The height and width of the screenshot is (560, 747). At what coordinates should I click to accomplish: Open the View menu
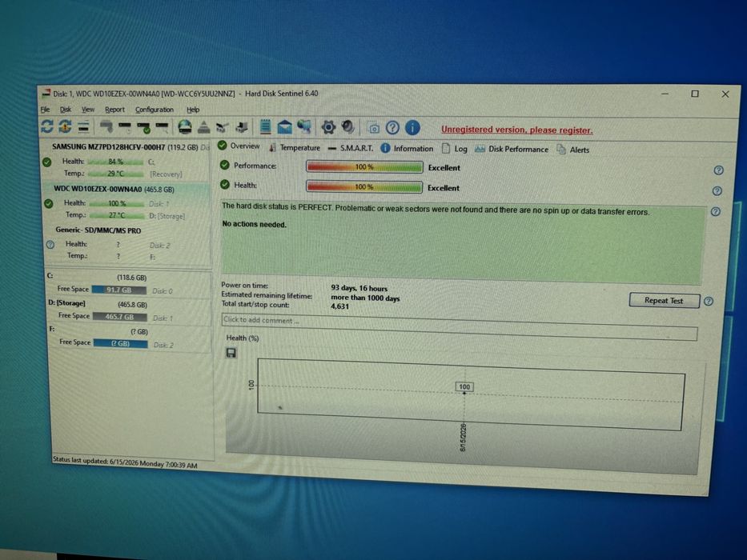pyautogui.click(x=88, y=110)
